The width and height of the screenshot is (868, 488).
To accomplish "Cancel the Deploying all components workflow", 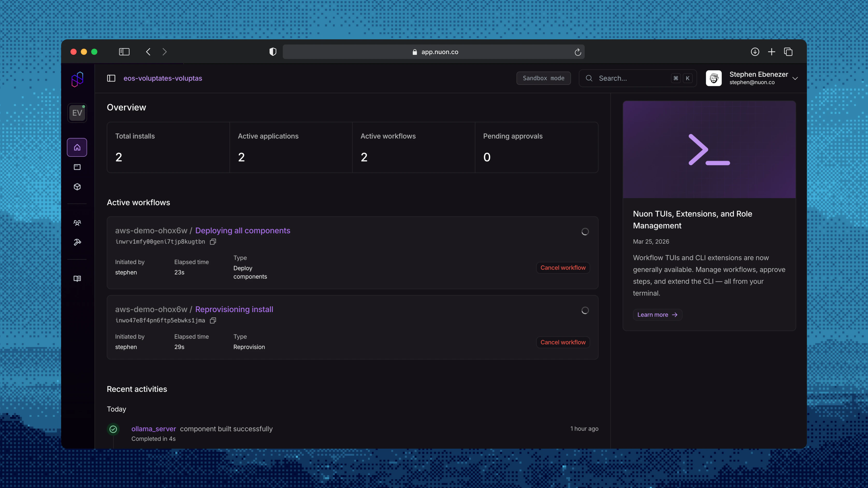I will pyautogui.click(x=563, y=267).
